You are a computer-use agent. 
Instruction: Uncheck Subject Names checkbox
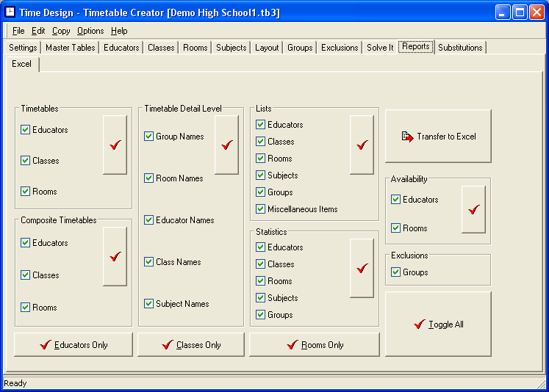149,304
